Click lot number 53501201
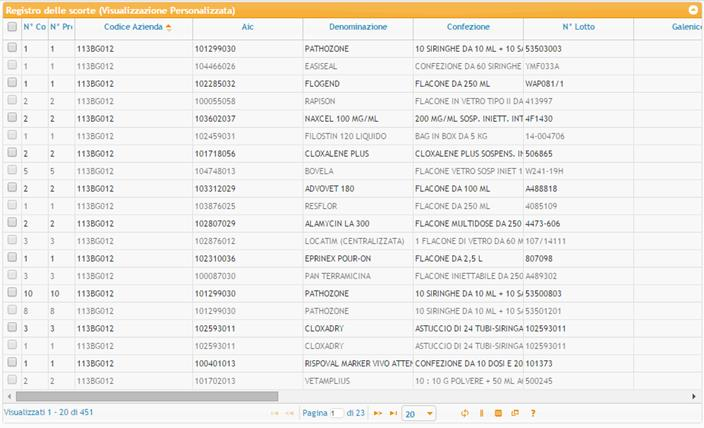The height and width of the screenshot is (428, 704). point(543,311)
